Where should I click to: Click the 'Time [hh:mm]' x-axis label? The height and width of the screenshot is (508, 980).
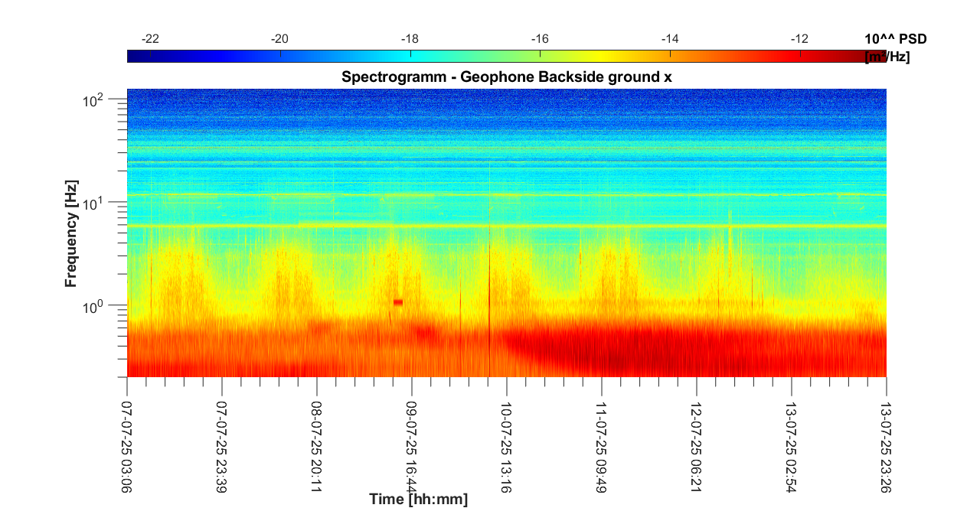coord(418,500)
